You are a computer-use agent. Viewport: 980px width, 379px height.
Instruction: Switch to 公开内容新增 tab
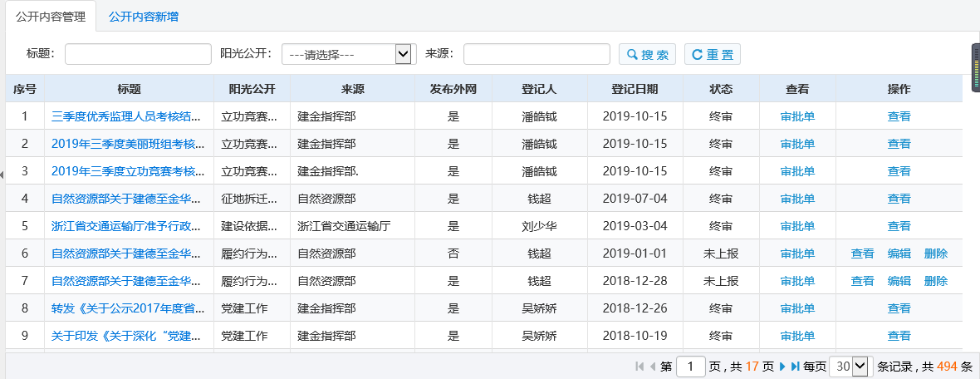pyautogui.click(x=143, y=17)
